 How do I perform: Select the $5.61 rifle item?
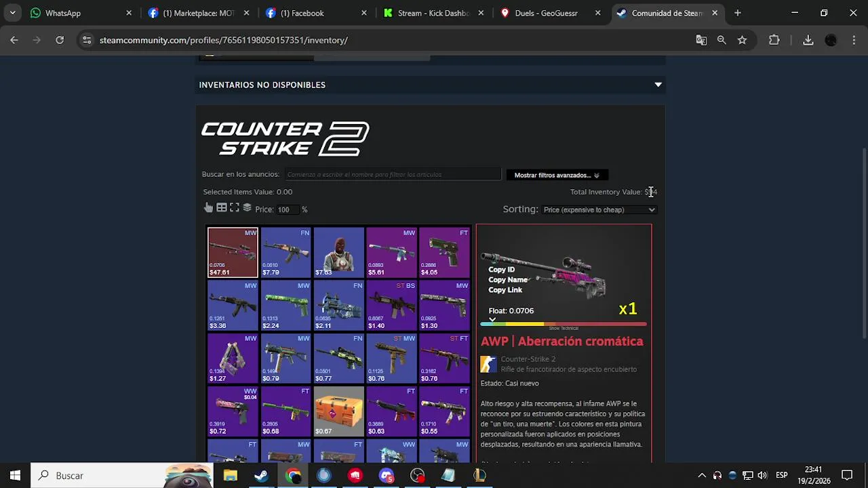click(x=391, y=252)
